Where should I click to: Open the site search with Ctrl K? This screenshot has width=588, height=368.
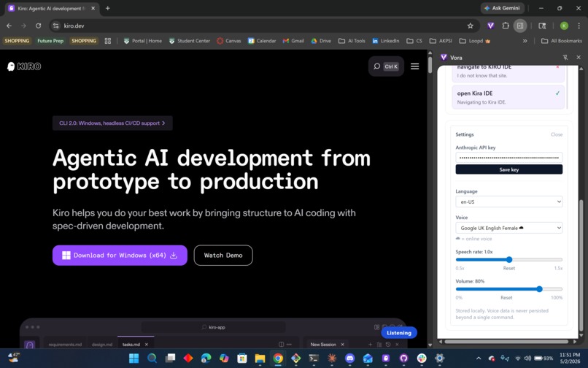pyautogui.click(x=386, y=66)
